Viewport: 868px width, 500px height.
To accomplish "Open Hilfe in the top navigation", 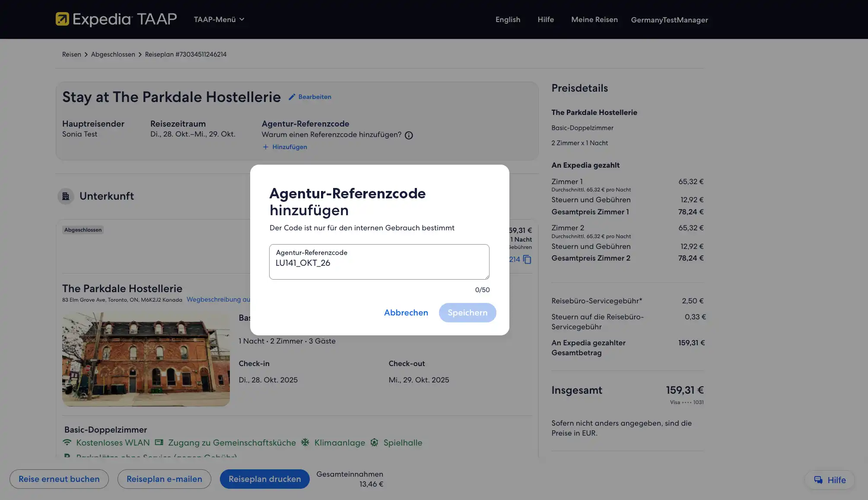I will coord(546,19).
